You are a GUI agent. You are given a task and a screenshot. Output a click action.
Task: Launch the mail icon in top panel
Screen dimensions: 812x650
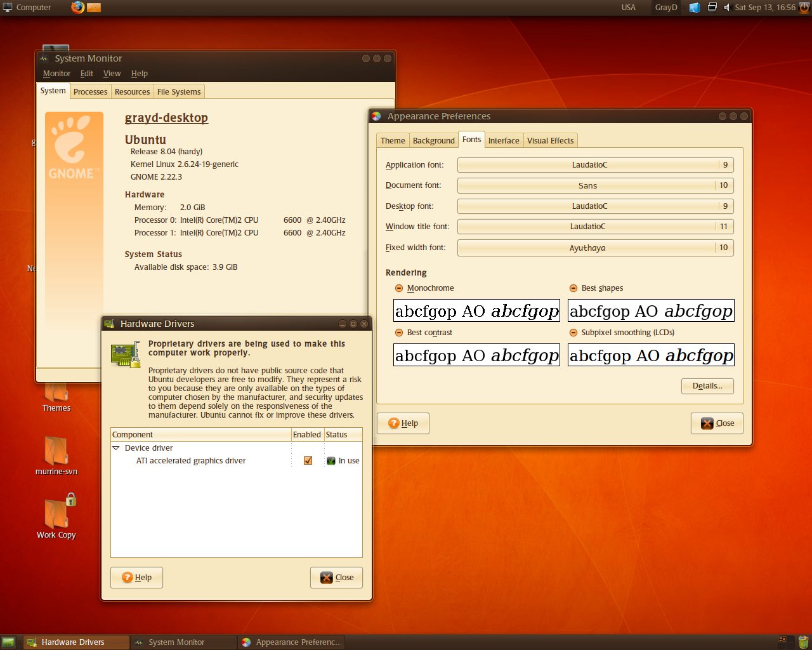tap(93, 8)
